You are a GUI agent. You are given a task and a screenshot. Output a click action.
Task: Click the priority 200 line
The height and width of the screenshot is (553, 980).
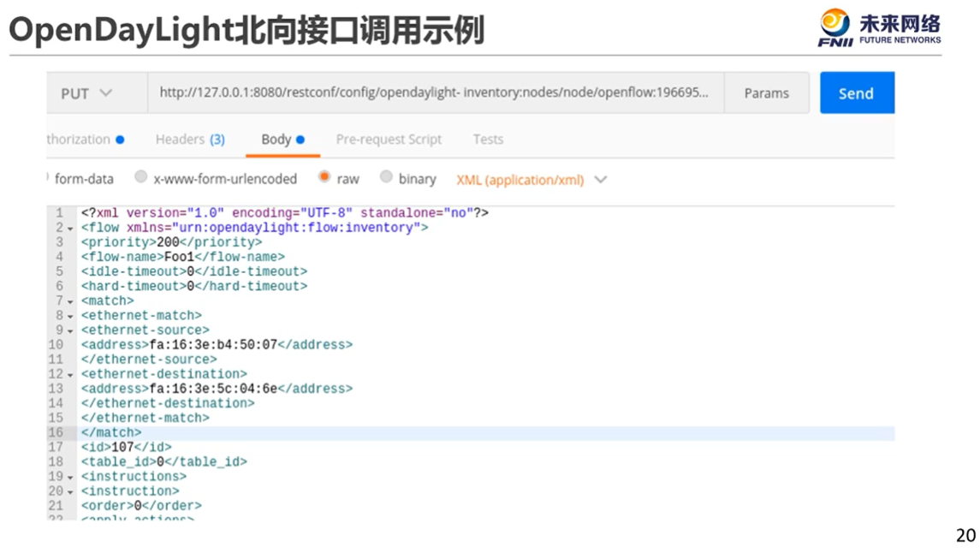pyautogui.click(x=171, y=242)
